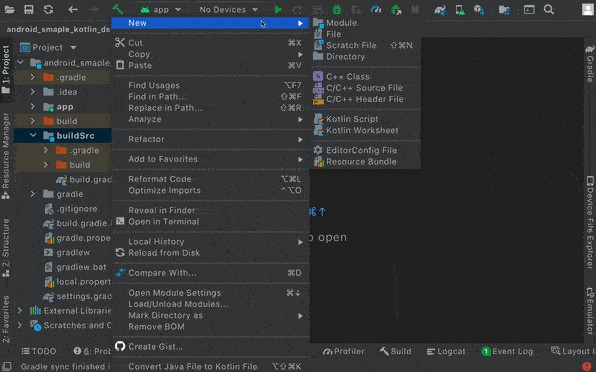
Task: Open the Gradle side panel tab
Action: tap(590, 63)
